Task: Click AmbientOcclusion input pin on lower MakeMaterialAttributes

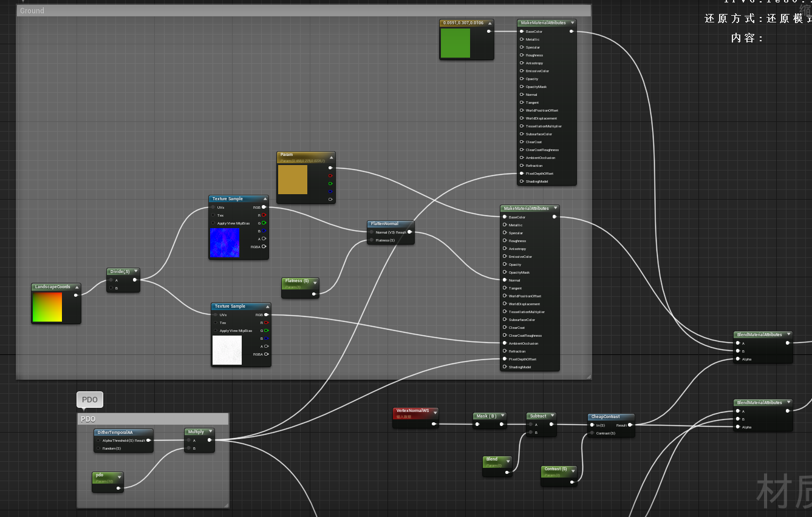Action: pos(505,343)
